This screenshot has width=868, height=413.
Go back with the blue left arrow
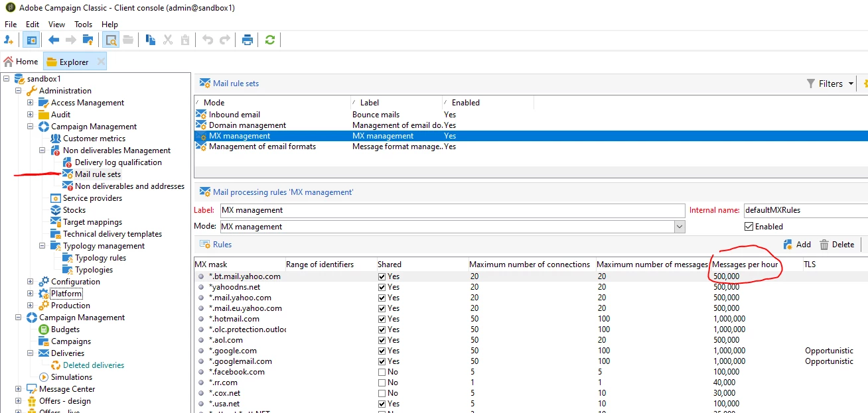[x=54, y=40]
